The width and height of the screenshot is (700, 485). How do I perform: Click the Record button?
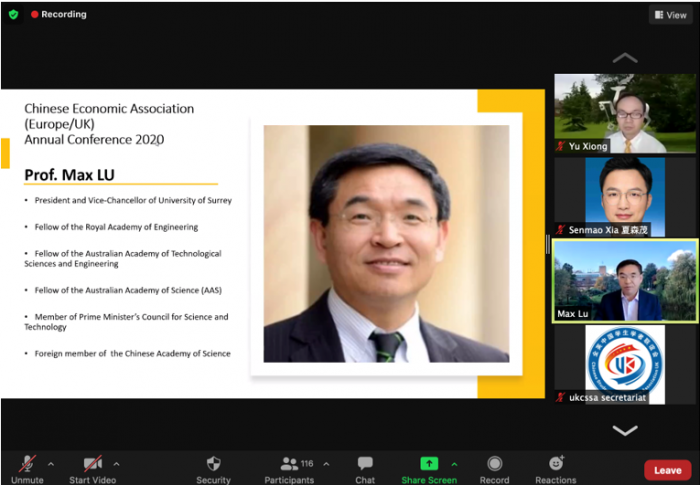494,469
